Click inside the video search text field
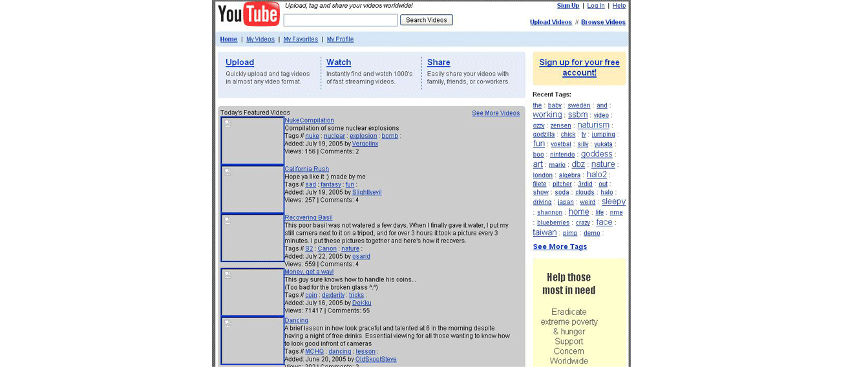868x368 pixels. [x=341, y=21]
